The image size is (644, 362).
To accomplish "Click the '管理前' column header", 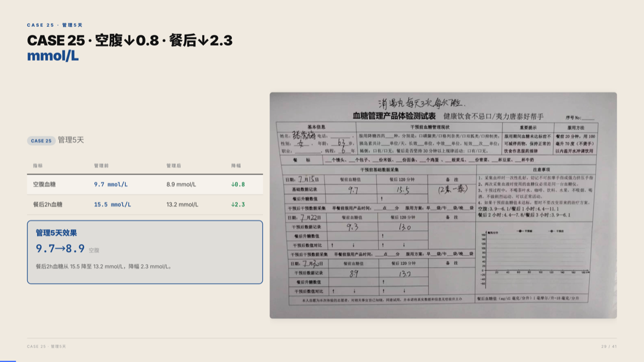I will [x=101, y=166].
